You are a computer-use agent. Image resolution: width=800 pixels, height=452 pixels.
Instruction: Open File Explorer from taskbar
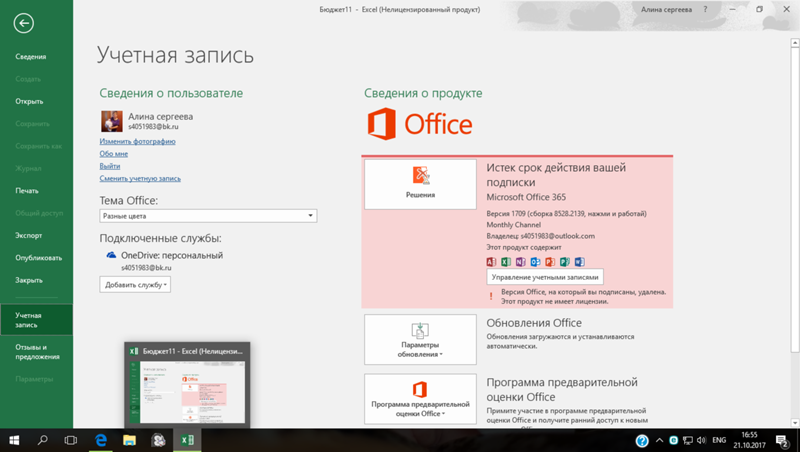(130, 440)
